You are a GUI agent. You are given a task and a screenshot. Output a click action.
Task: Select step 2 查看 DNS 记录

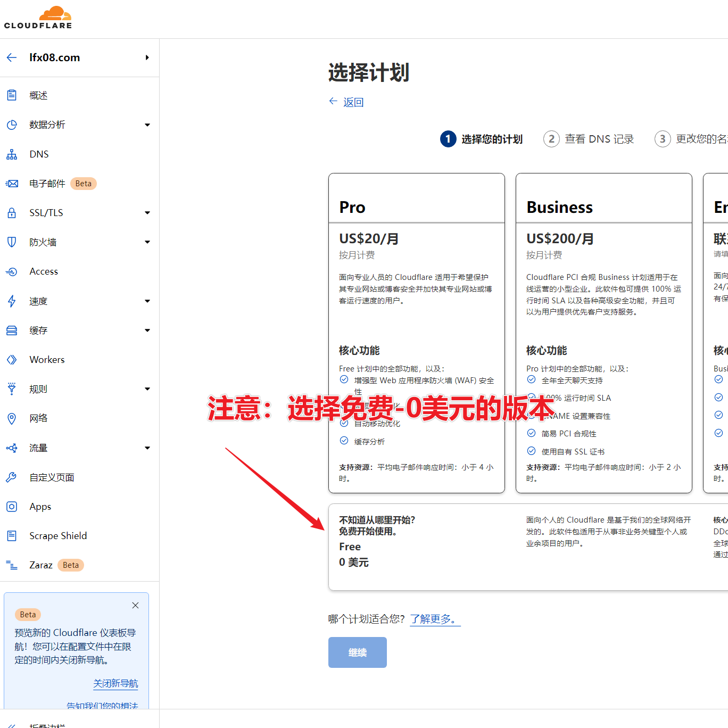pos(589,139)
